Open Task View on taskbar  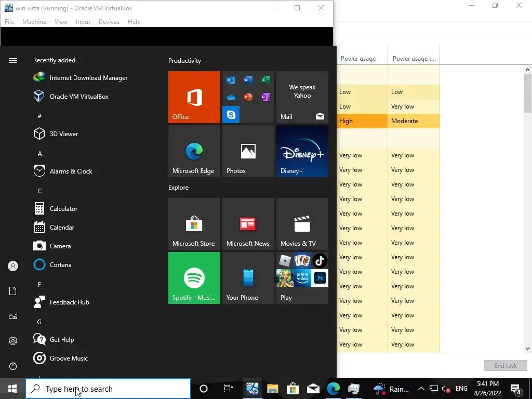(x=229, y=389)
